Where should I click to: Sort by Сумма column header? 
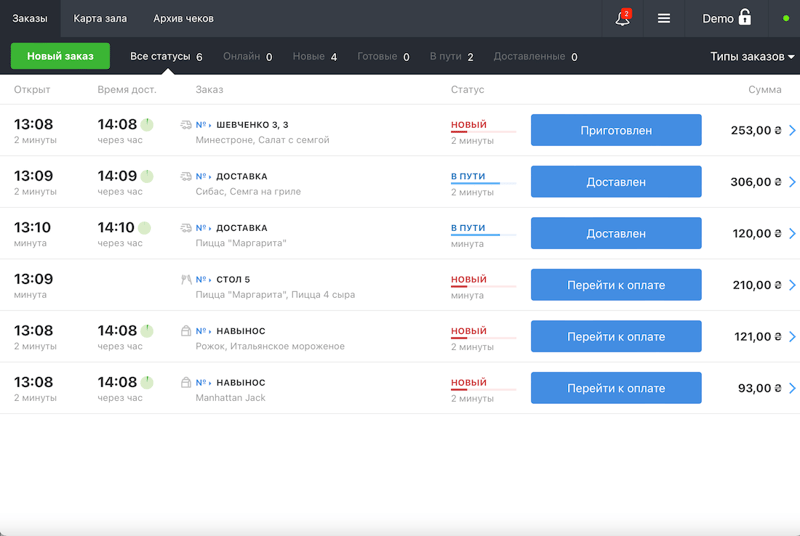pyautogui.click(x=764, y=90)
